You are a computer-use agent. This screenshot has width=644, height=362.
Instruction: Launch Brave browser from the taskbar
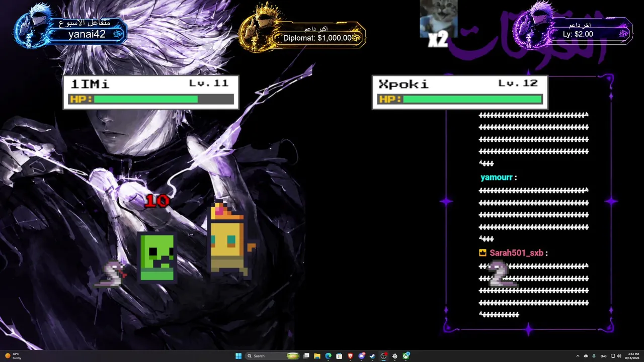pyautogui.click(x=351, y=356)
